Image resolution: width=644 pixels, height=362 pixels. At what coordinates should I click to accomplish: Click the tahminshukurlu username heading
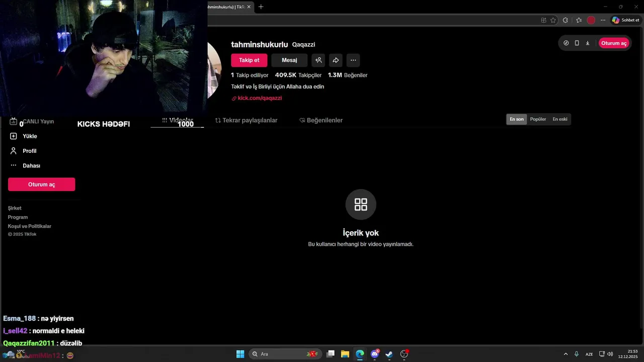pos(259,44)
